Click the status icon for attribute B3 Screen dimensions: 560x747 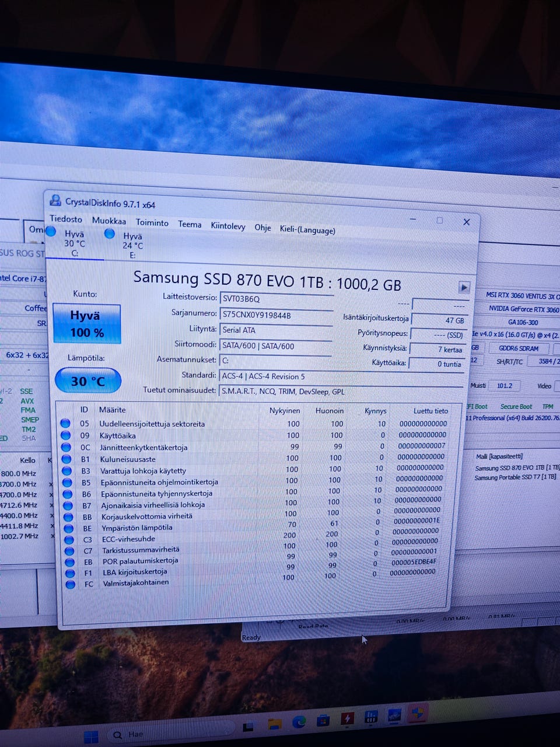pos(66,470)
